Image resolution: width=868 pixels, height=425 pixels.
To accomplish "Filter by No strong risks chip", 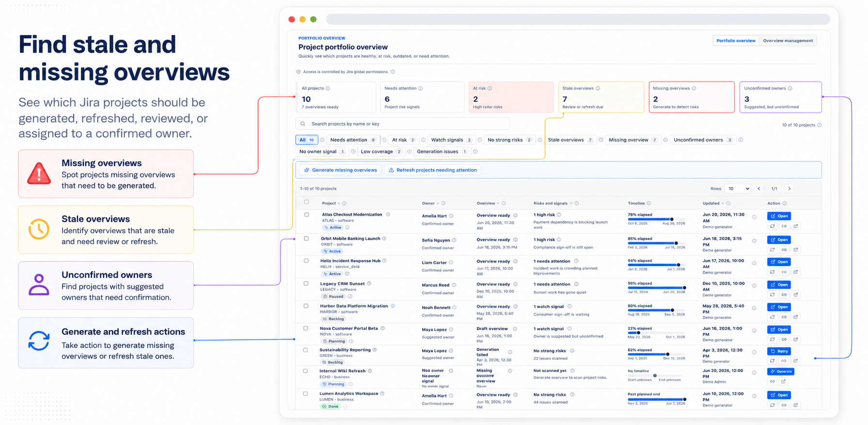I will [510, 140].
